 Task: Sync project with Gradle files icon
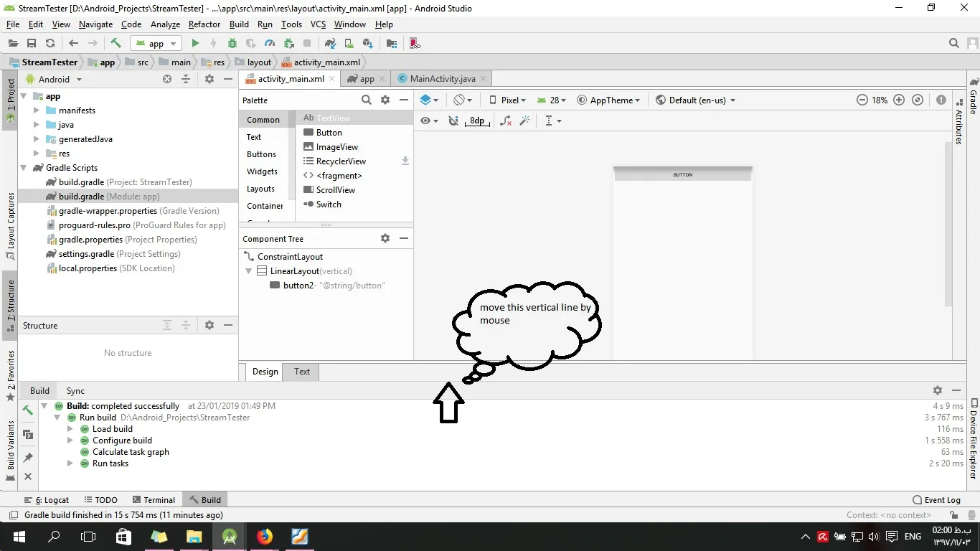click(330, 44)
